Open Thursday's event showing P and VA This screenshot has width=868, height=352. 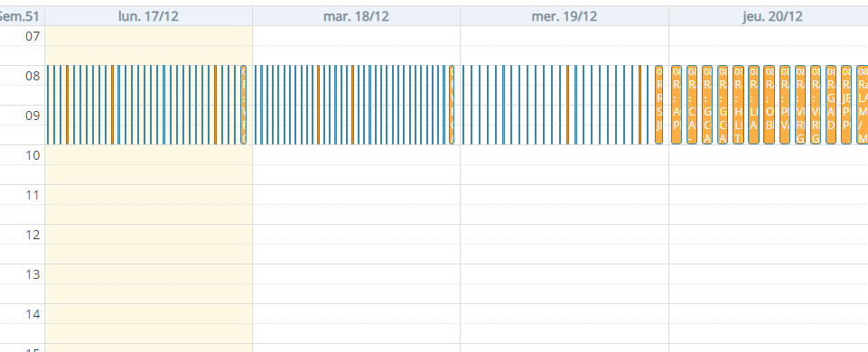784,105
